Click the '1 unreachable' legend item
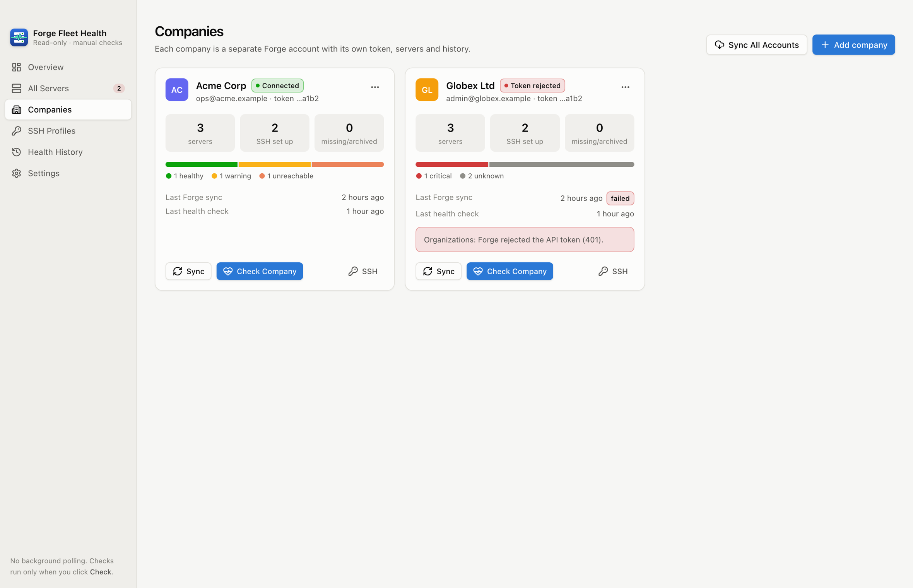This screenshot has width=913, height=588. 286,176
